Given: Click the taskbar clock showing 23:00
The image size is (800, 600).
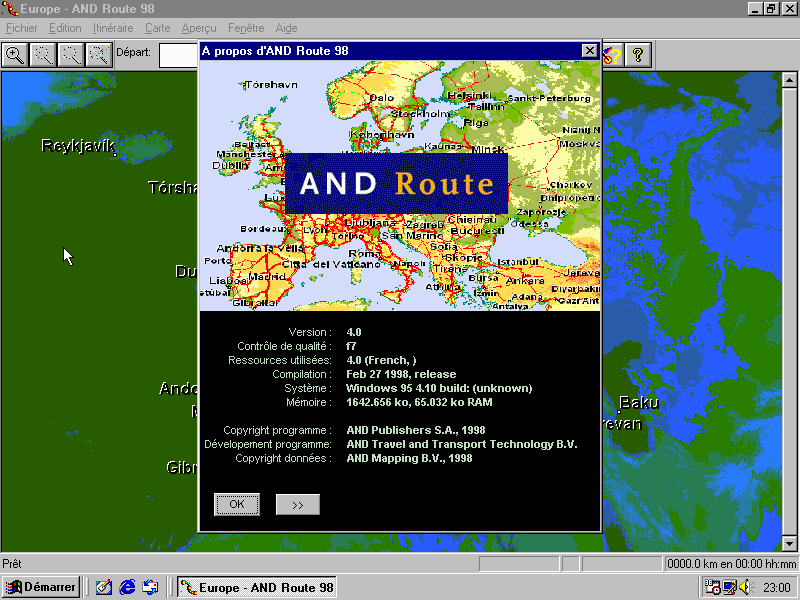Looking at the screenshot, I should [777, 588].
